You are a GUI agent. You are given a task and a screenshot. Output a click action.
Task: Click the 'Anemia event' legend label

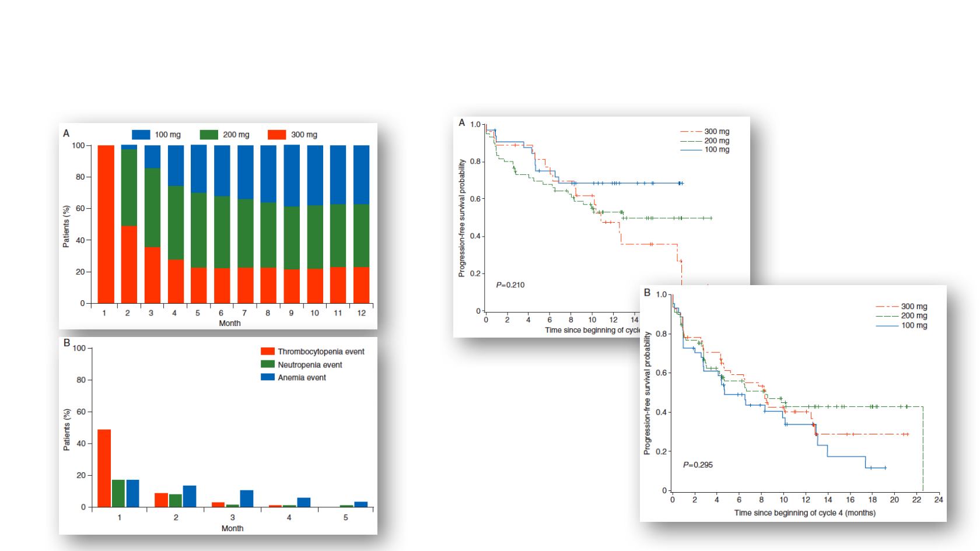302,377
